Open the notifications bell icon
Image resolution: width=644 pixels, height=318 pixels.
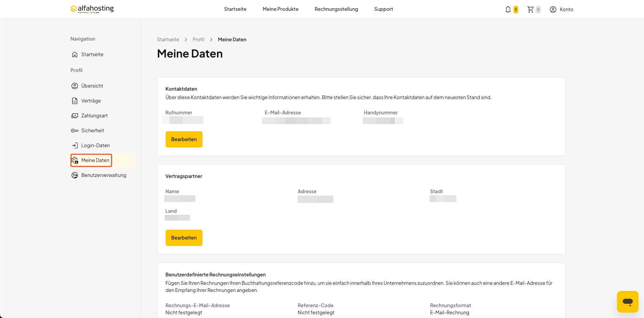508,9
